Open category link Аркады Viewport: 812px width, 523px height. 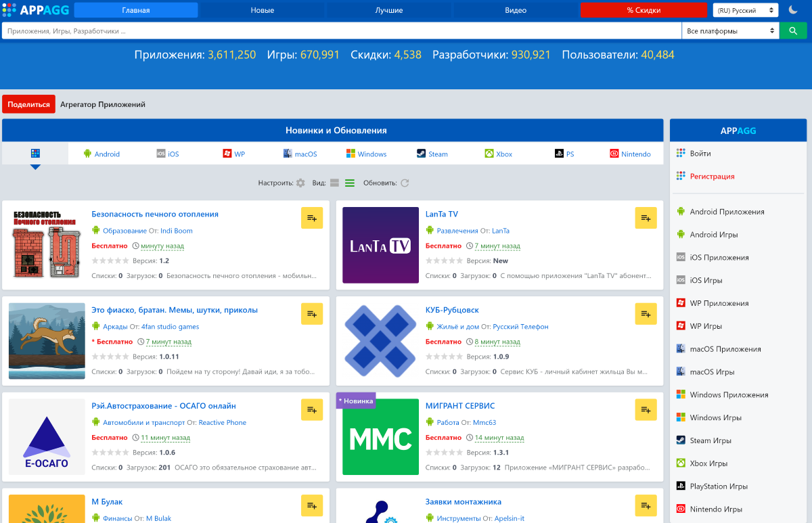(x=115, y=327)
